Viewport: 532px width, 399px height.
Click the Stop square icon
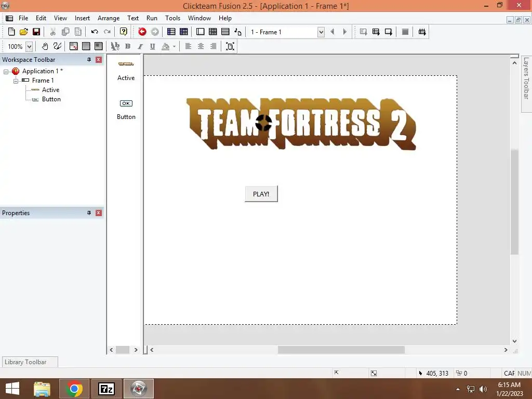(x=405, y=32)
